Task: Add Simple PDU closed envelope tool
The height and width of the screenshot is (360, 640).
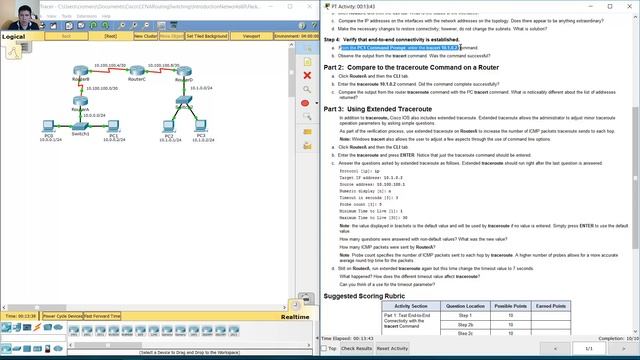Action: 307,132
